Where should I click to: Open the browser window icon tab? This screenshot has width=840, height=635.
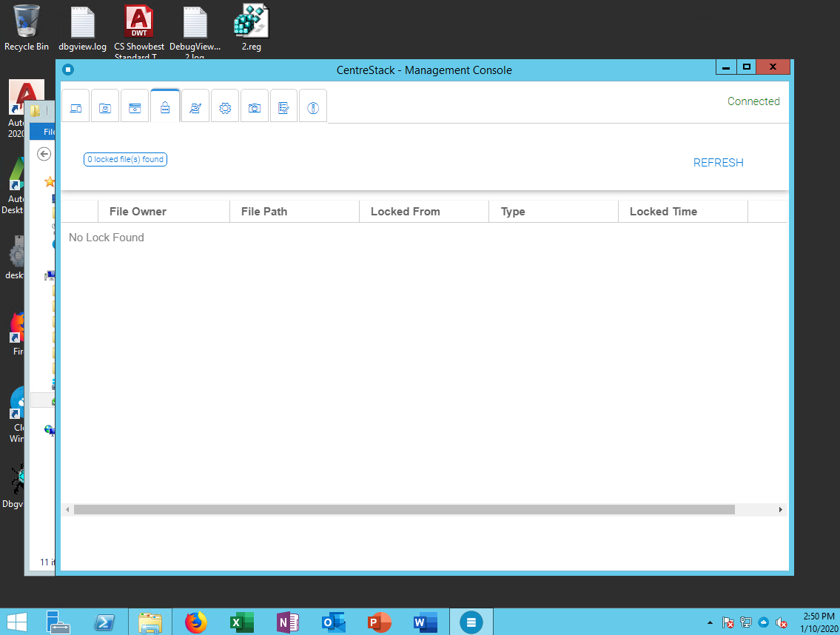(135, 107)
